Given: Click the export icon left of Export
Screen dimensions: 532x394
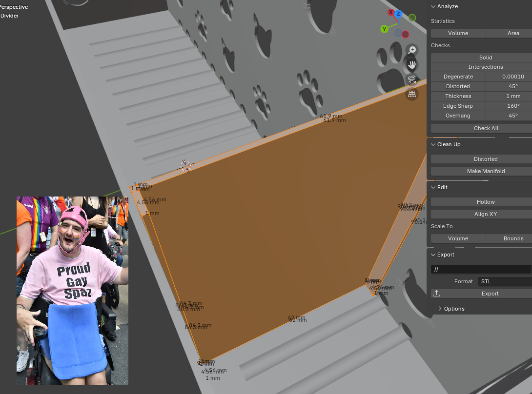Looking at the screenshot, I should click(x=437, y=294).
